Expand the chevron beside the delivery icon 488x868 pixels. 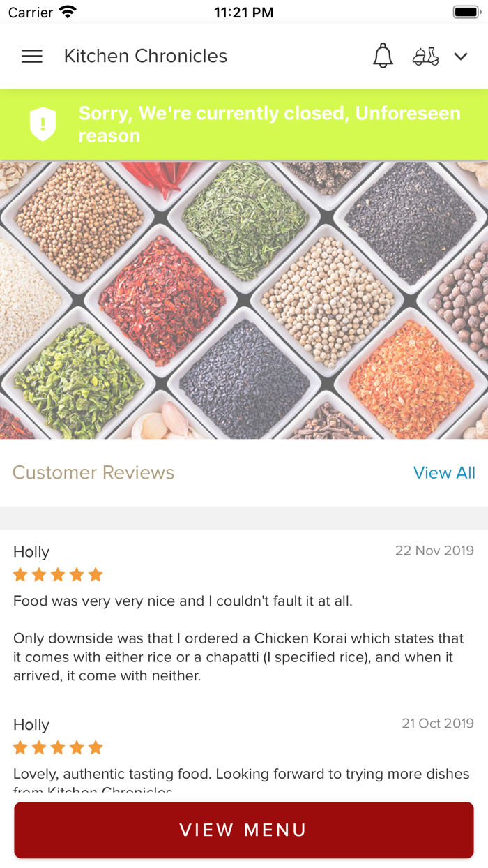(461, 57)
